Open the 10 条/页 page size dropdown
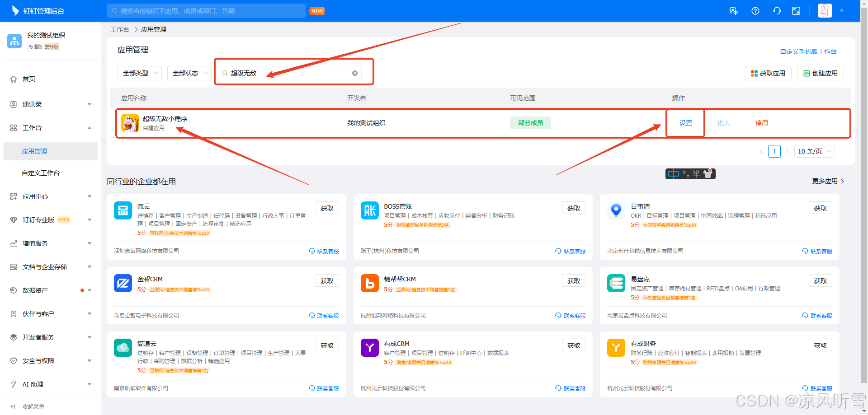Screen dimensions: 868x415 click(x=815, y=151)
